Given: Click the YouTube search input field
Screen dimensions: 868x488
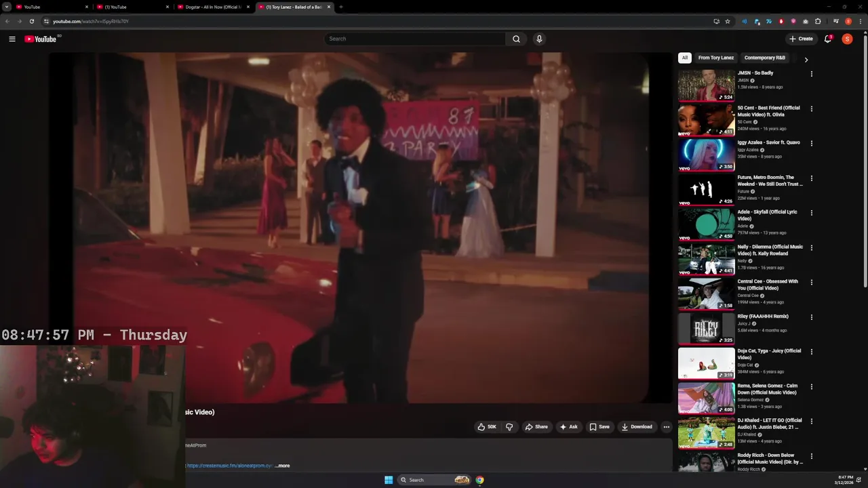Looking at the screenshot, I should click(x=415, y=39).
